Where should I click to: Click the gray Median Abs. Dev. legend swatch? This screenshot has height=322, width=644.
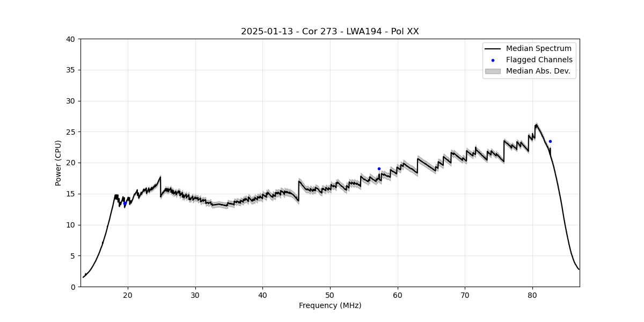pos(493,71)
